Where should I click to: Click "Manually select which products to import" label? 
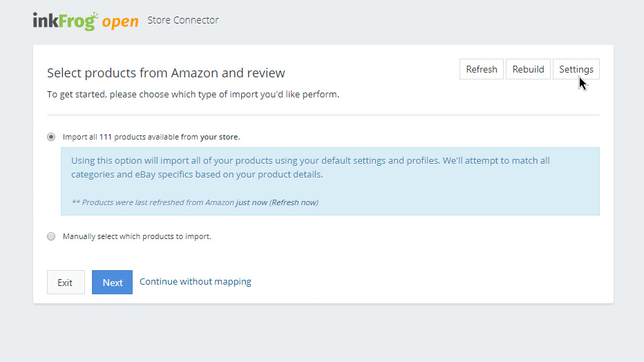tap(137, 236)
